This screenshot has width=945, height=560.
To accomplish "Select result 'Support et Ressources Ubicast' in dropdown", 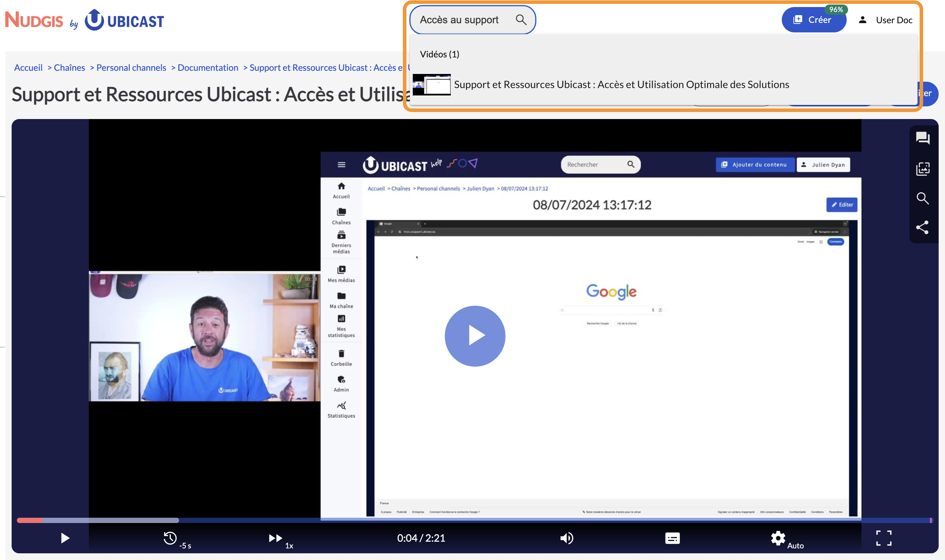I will point(621,85).
